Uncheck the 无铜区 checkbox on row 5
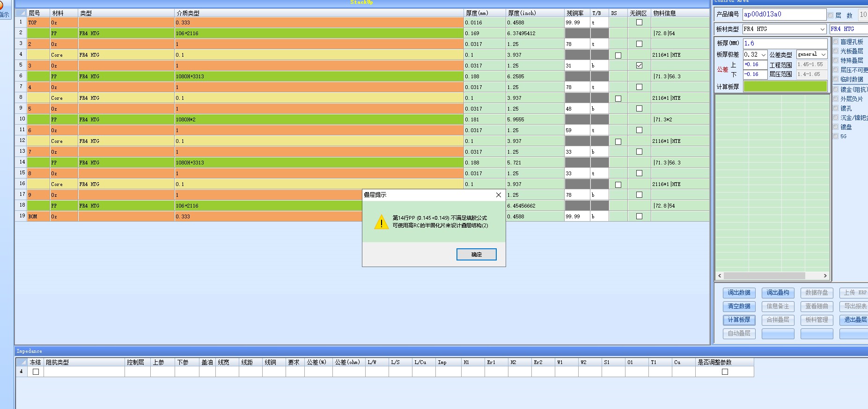This screenshot has height=409, width=868. (x=639, y=66)
